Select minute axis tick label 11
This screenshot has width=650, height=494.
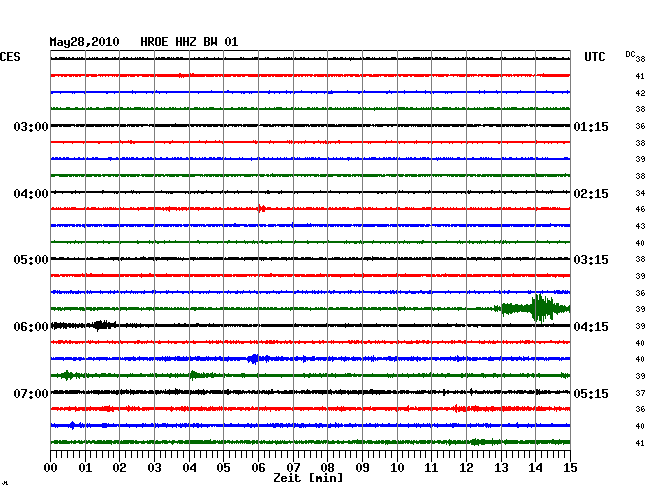pos(431,467)
